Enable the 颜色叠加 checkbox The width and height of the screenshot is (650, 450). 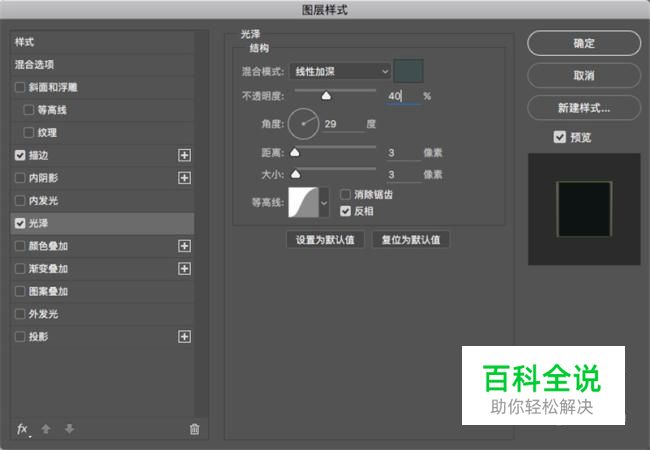click(20, 246)
